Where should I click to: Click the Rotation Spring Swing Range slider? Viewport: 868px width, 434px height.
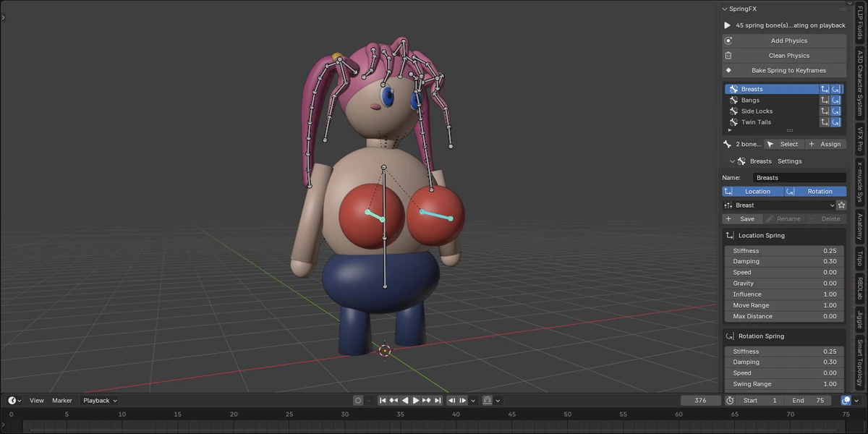pos(784,384)
